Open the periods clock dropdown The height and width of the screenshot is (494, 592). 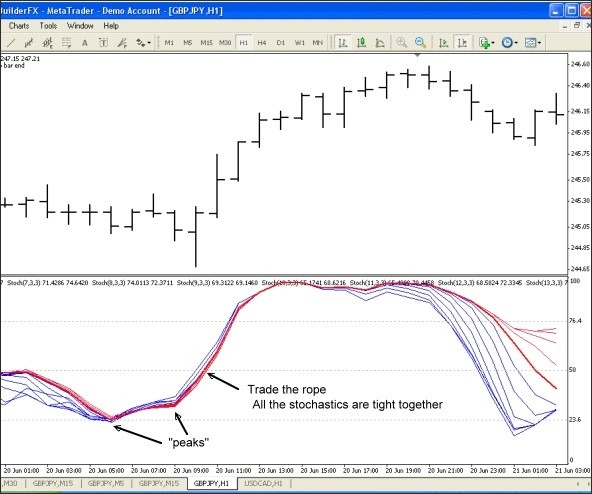tap(509, 43)
